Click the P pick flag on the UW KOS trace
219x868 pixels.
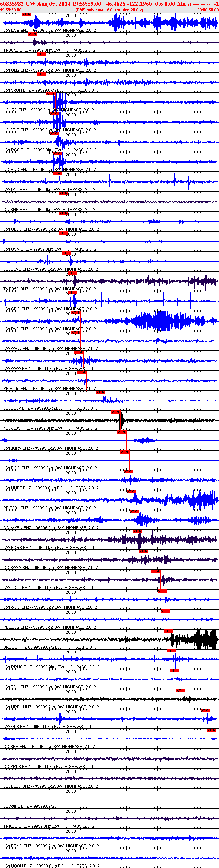26,15
